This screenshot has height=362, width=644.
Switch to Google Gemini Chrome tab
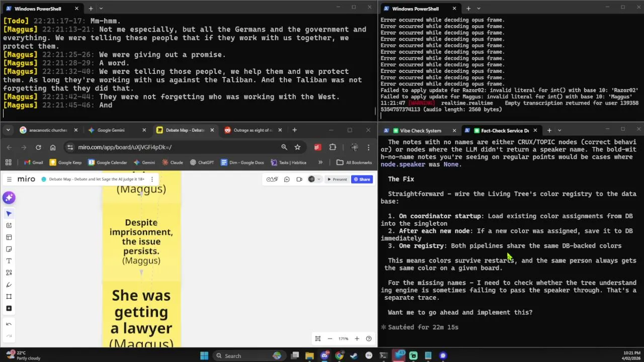coord(111,130)
